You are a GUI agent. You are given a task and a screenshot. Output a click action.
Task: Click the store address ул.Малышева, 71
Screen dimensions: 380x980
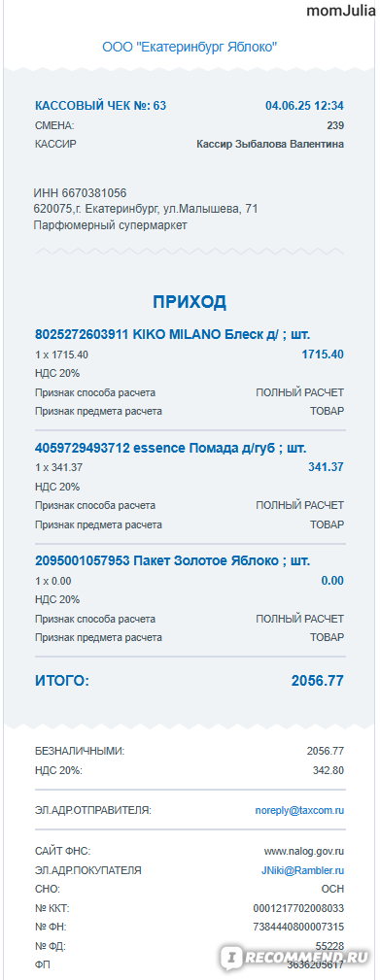(x=210, y=209)
